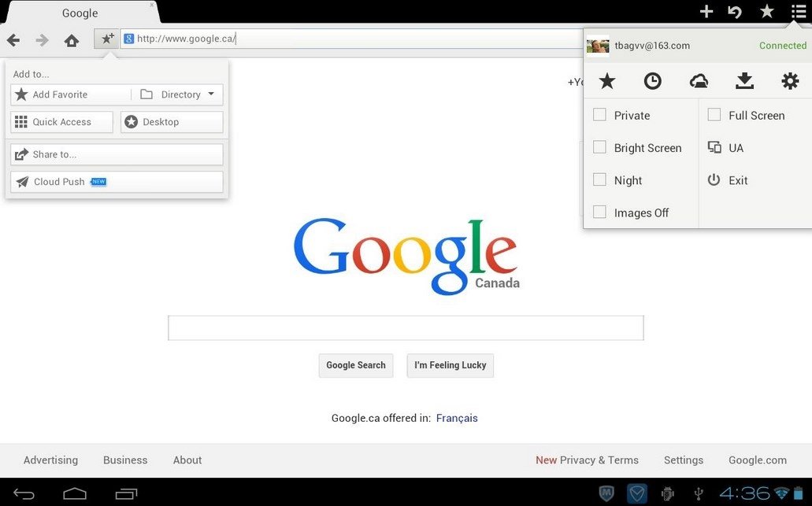Open the home page icon

72,40
